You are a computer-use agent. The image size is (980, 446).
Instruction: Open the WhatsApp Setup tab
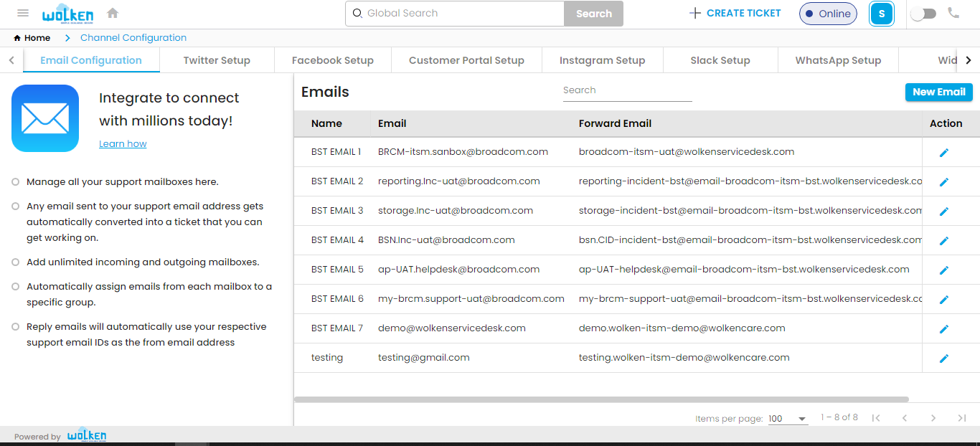838,60
